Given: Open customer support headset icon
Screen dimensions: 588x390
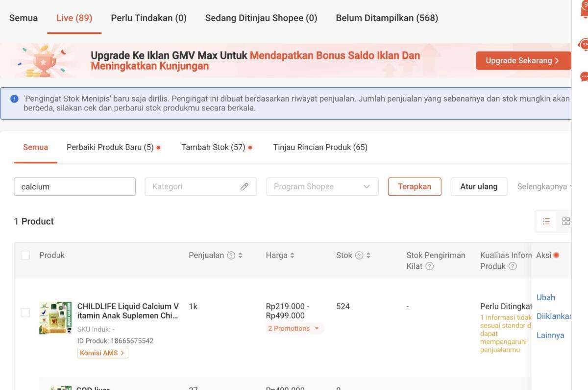Looking at the screenshot, I should coord(584,45).
